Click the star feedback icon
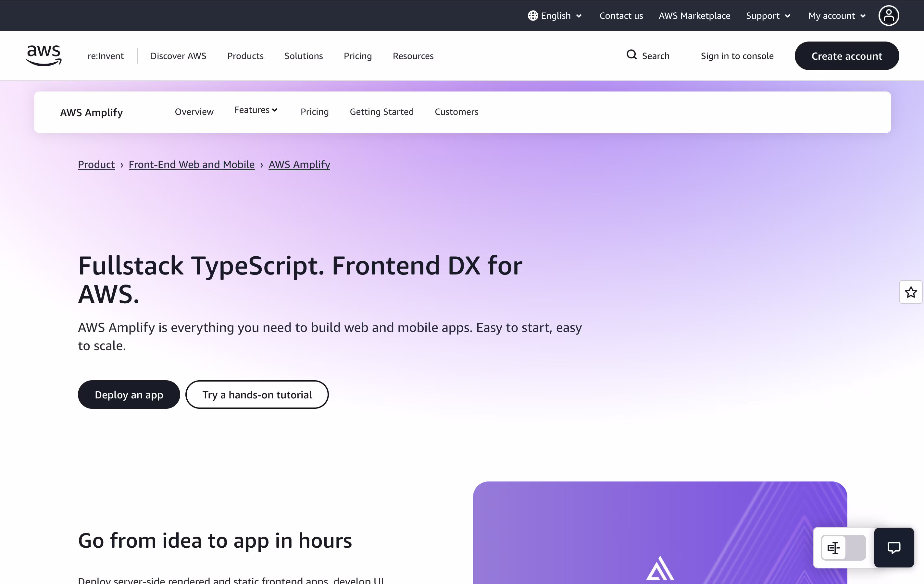The height and width of the screenshot is (584, 924). [x=911, y=292]
